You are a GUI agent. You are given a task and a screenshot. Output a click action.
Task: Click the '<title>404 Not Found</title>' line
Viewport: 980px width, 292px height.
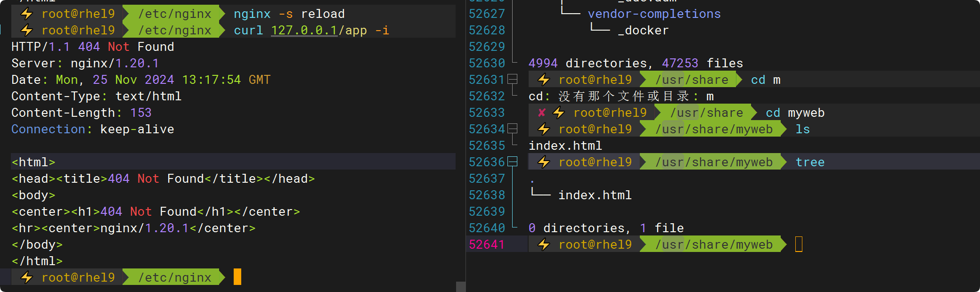163,178
